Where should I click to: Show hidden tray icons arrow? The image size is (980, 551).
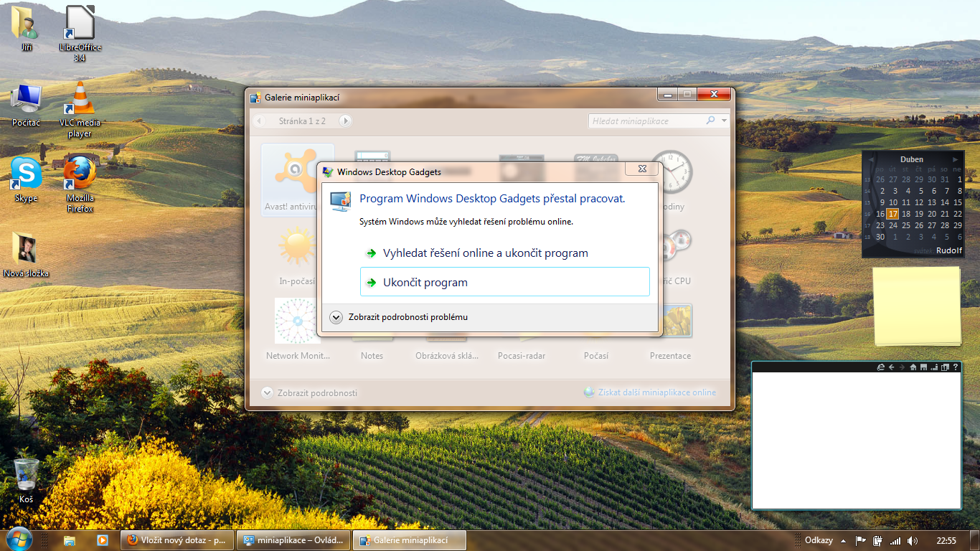coord(844,540)
